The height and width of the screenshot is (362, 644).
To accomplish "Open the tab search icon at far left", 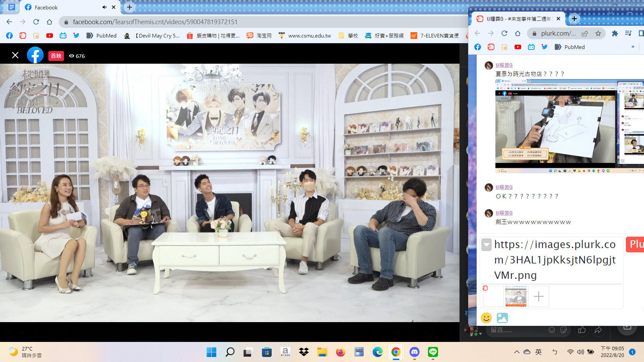I will pyautogui.click(x=11, y=7).
